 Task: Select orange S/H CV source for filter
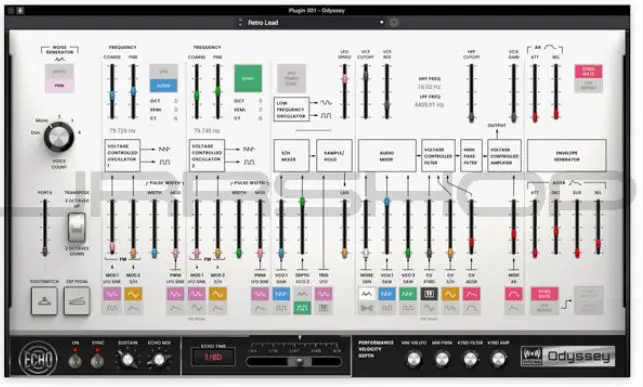click(x=450, y=294)
